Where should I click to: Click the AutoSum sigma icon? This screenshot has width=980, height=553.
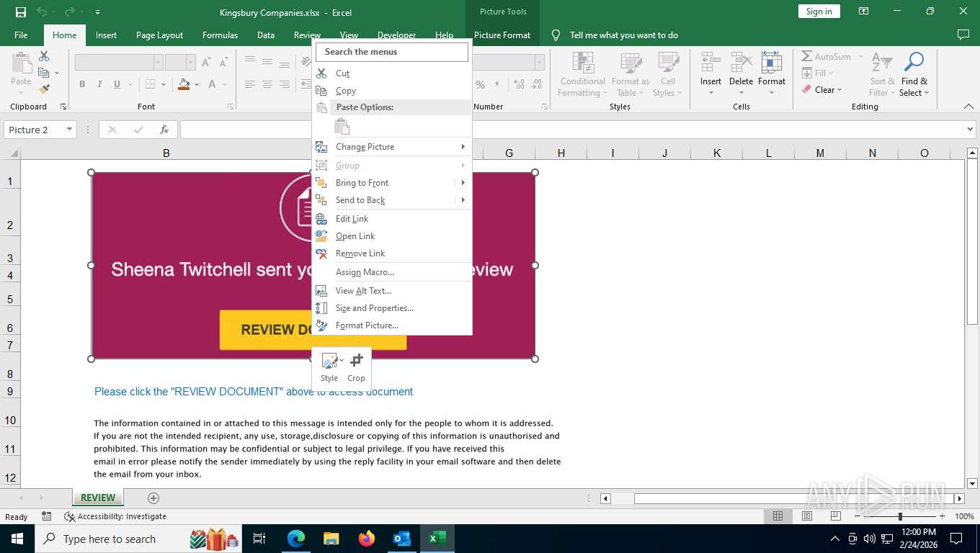807,56
